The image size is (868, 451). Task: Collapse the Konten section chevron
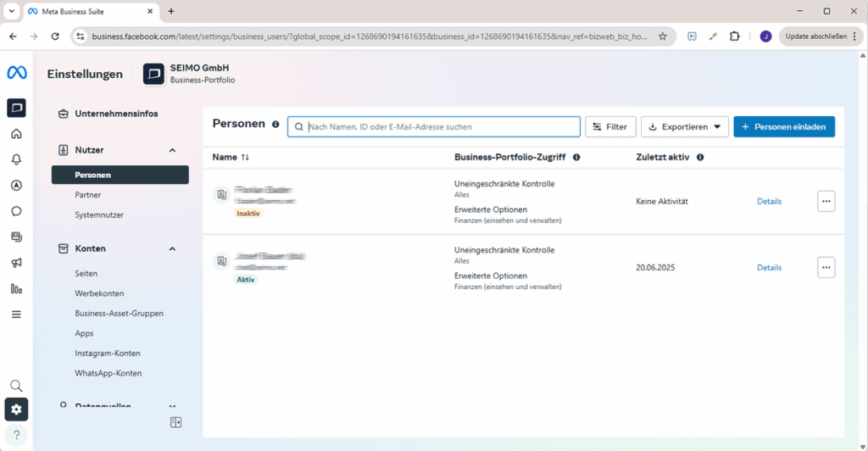click(x=172, y=248)
